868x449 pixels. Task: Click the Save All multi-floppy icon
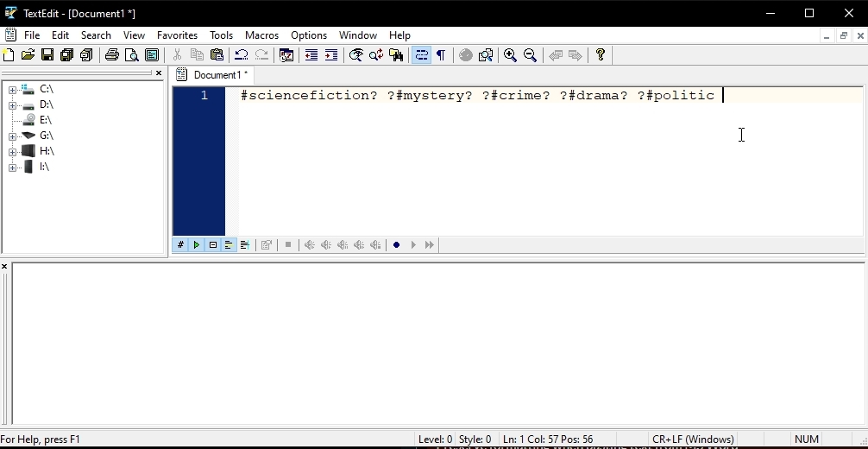pyautogui.click(x=67, y=55)
